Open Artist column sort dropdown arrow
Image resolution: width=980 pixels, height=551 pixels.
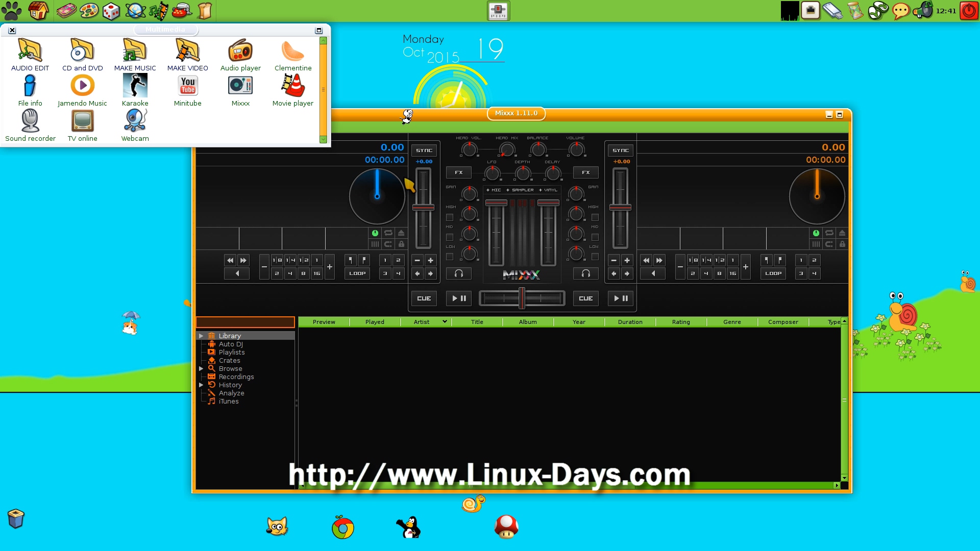pos(445,321)
